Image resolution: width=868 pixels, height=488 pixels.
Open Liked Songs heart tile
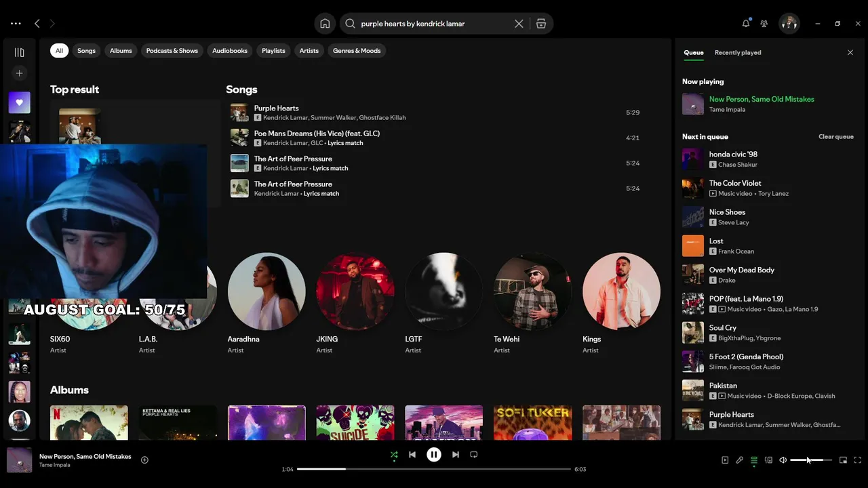19,102
